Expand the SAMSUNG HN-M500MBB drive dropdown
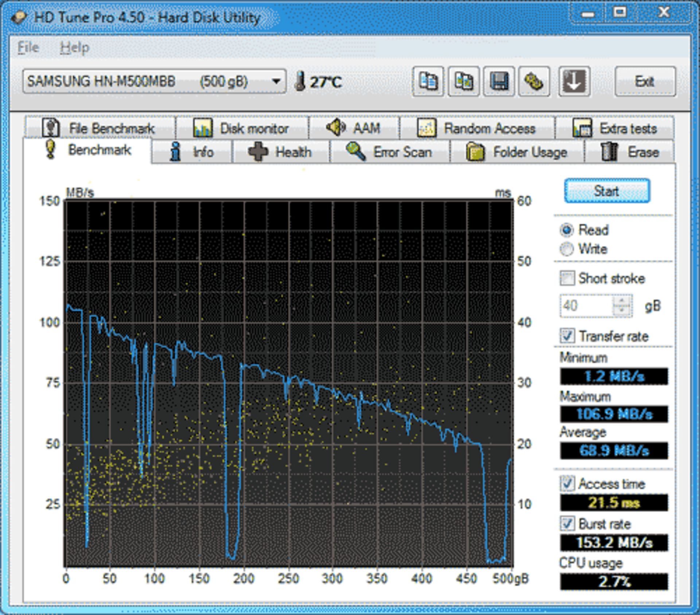The image size is (700, 615). click(276, 81)
